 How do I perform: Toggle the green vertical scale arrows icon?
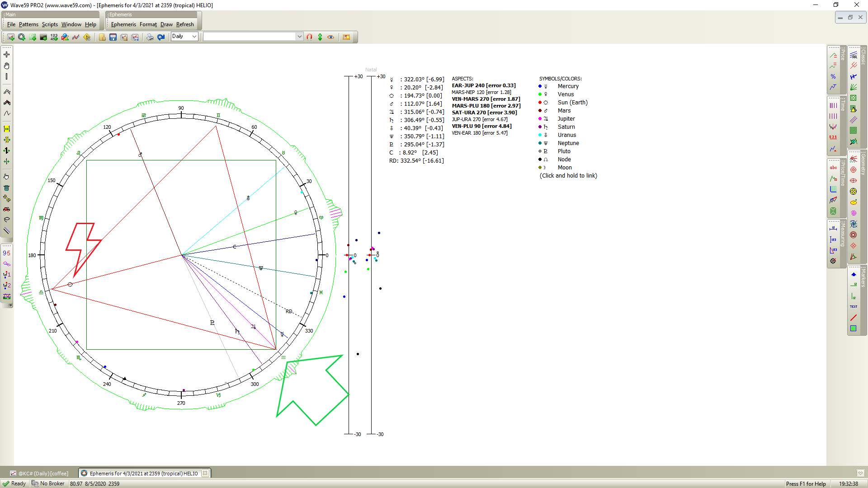point(320,37)
